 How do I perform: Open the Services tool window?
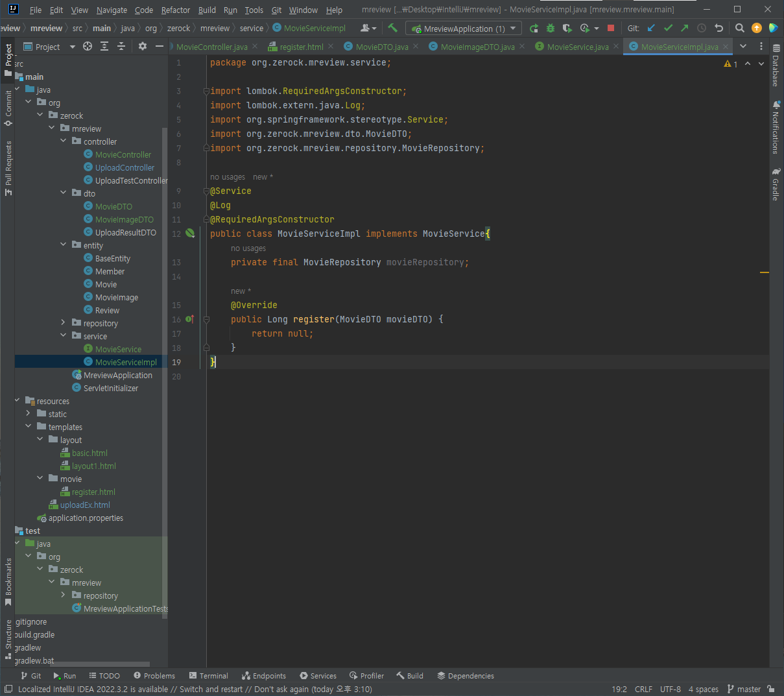point(318,675)
